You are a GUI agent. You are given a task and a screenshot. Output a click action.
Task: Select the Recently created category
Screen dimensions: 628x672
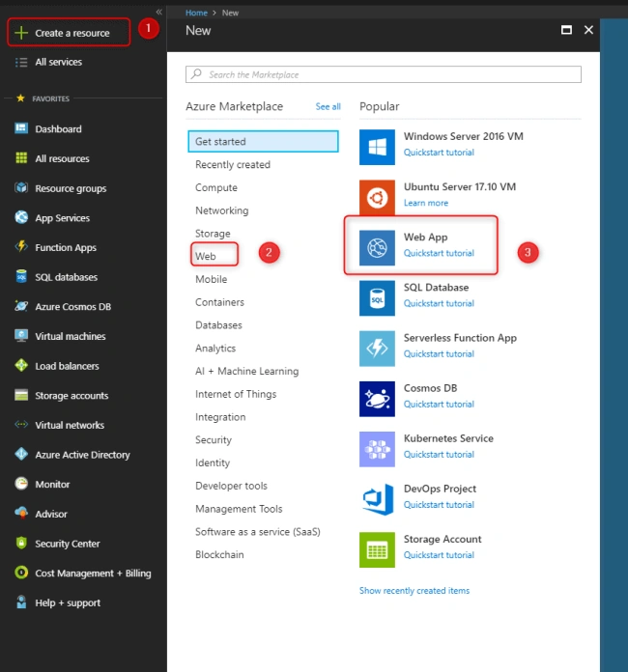(233, 164)
